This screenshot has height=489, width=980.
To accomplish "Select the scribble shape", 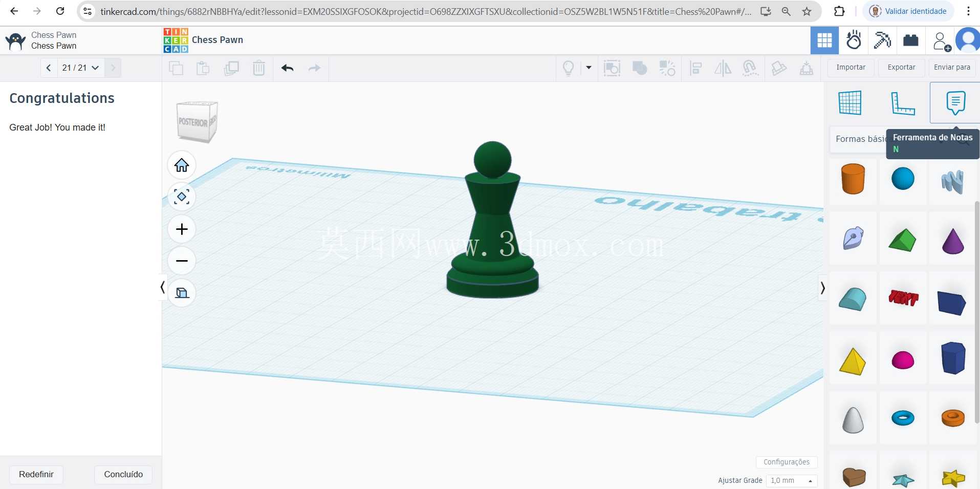I will (x=952, y=182).
